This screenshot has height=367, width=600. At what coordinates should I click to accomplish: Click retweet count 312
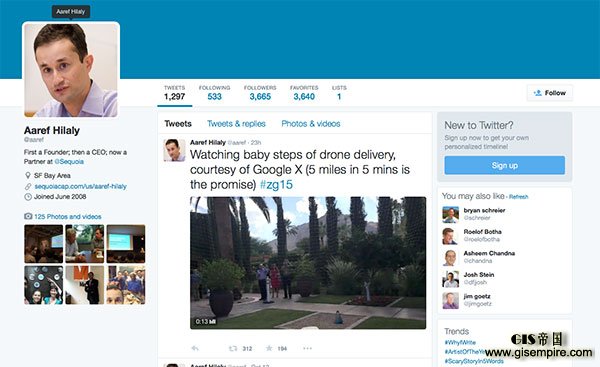[247, 349]
